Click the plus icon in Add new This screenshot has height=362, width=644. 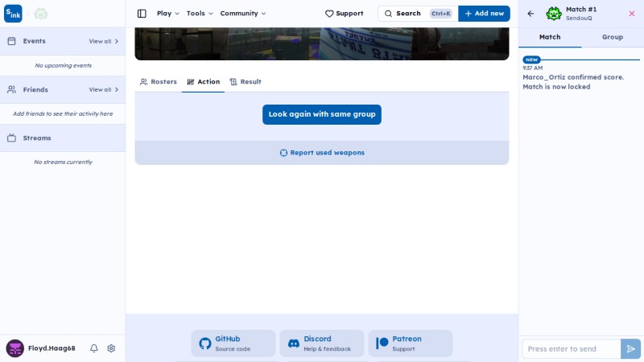click(x=469, y=14)
